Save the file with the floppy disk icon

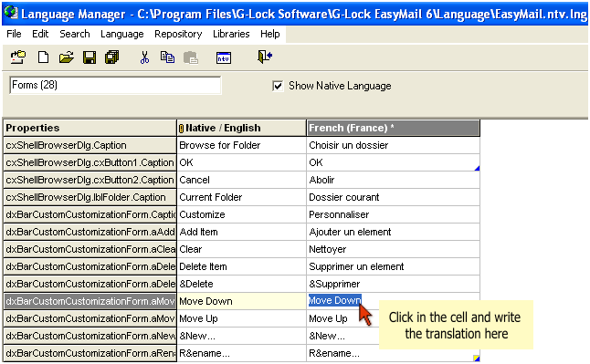click(90, 57)
